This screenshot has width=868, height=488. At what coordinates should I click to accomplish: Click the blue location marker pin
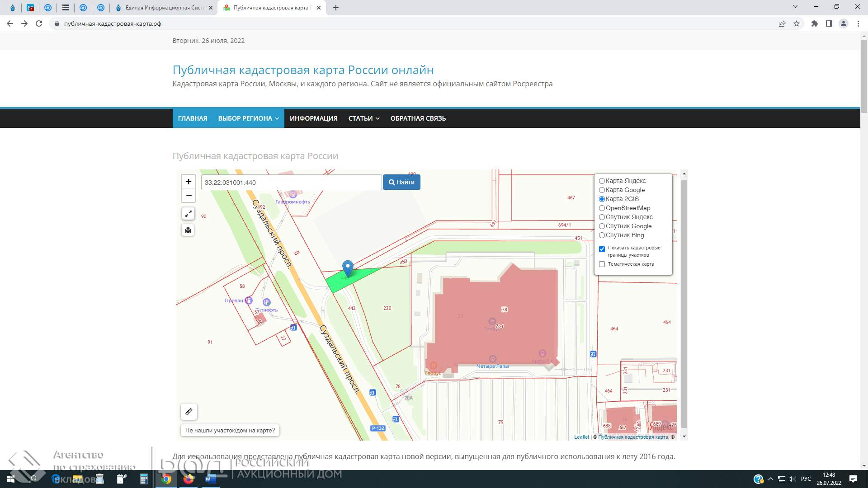coord(348,268)
